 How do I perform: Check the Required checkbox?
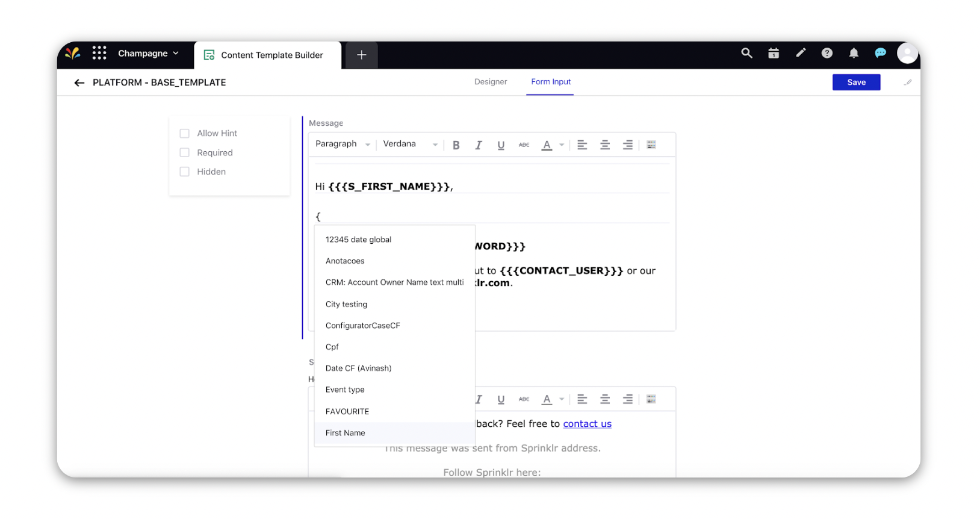coord(185,153)
